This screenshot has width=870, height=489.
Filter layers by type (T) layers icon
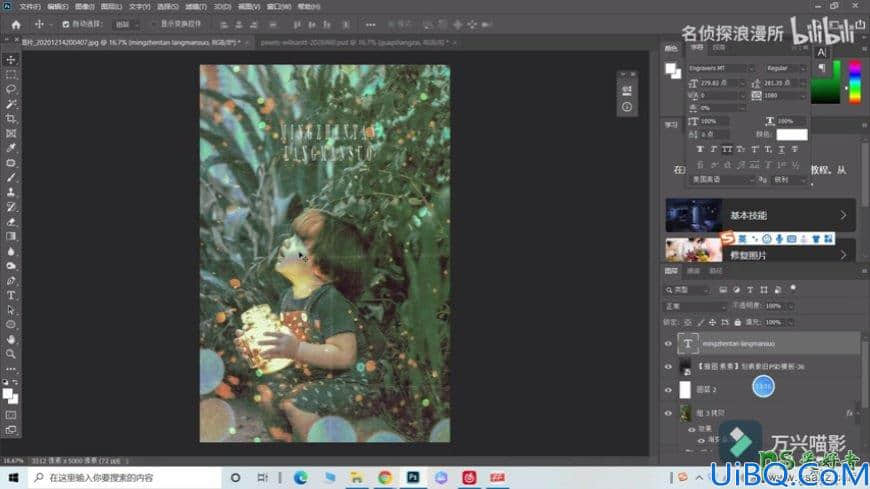coord(750,290)
